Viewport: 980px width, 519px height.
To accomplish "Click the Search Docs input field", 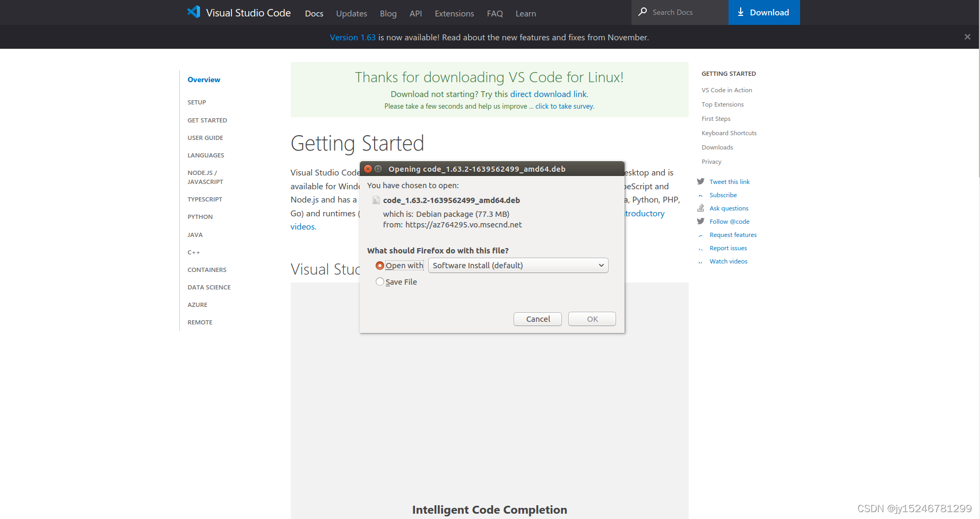I will click(680, 12).
